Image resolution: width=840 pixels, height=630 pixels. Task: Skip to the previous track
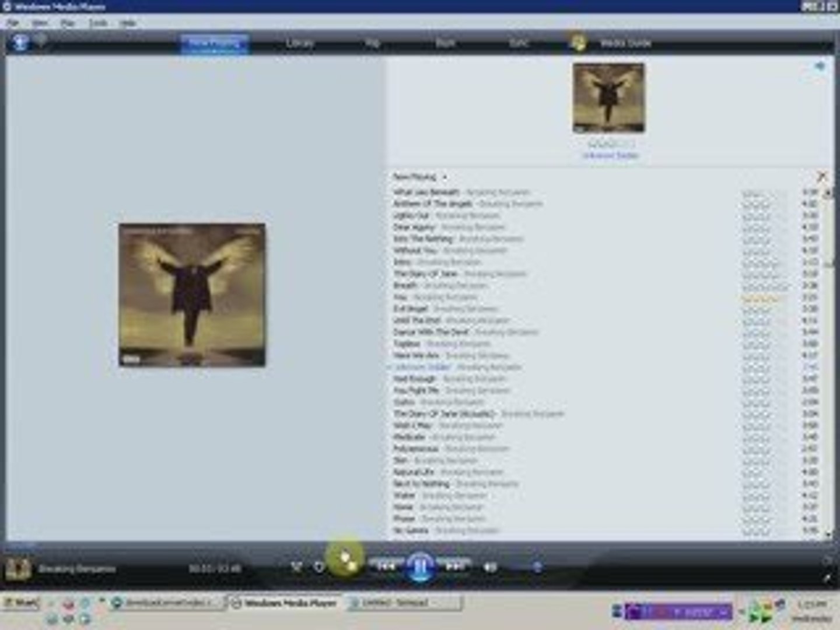click(x=386, y=566)
